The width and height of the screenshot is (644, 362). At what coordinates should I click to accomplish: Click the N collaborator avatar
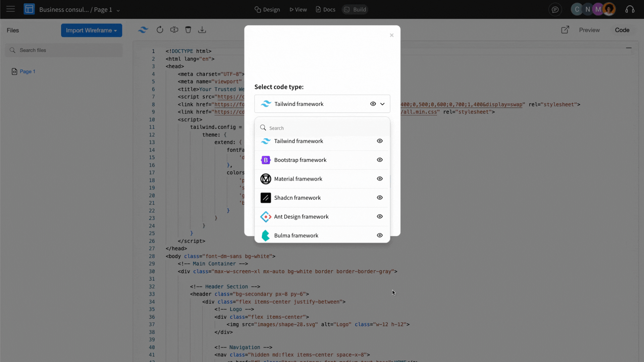pyautogui.click(x=588, y=9)
